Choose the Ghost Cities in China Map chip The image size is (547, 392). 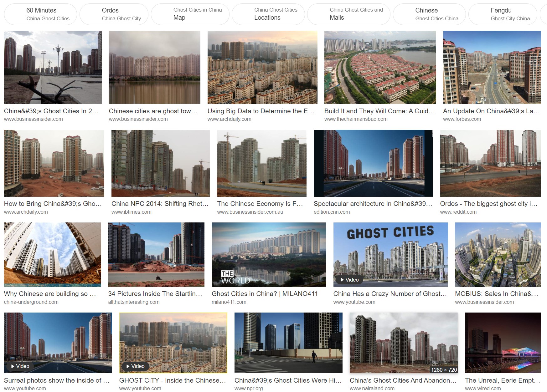click(x=190, y=14)
